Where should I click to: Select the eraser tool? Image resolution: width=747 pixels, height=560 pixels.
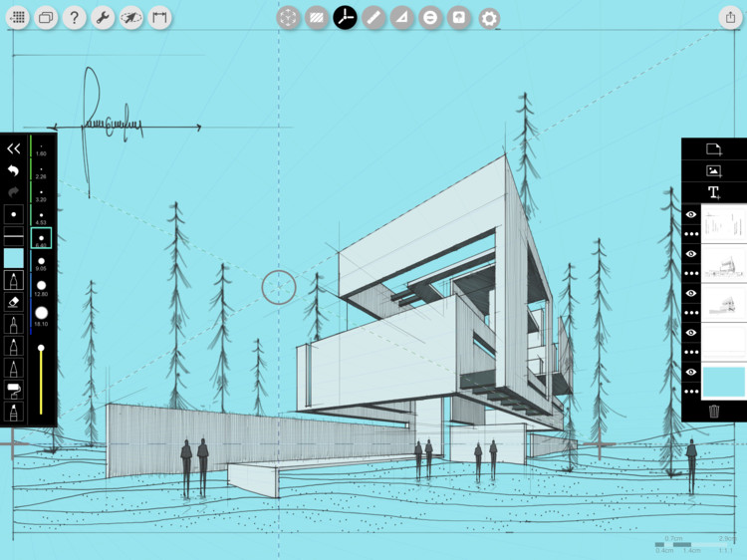click(x=14, y=302)
